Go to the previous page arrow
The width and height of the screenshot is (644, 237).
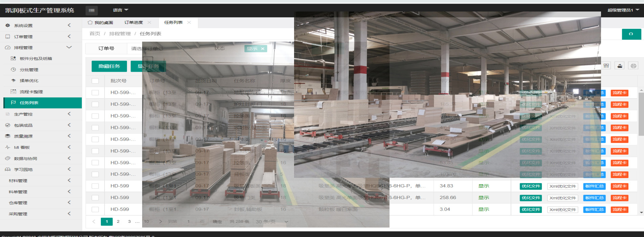[94, 222]
